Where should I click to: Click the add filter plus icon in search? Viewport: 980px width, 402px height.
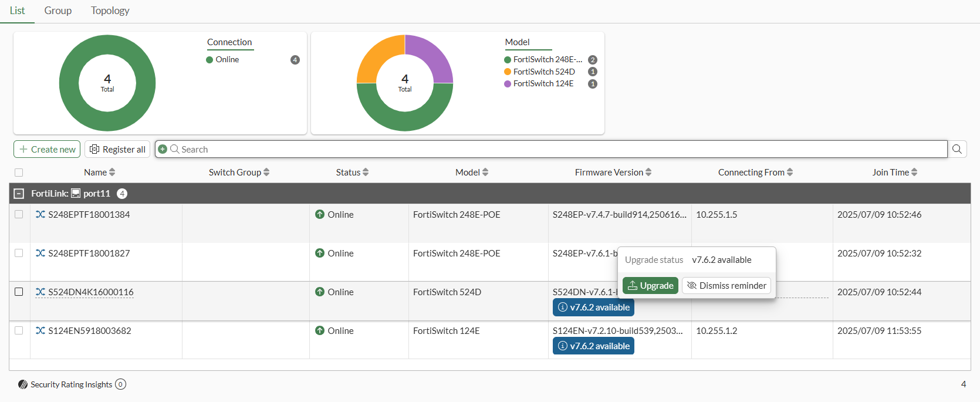point(163,149)
